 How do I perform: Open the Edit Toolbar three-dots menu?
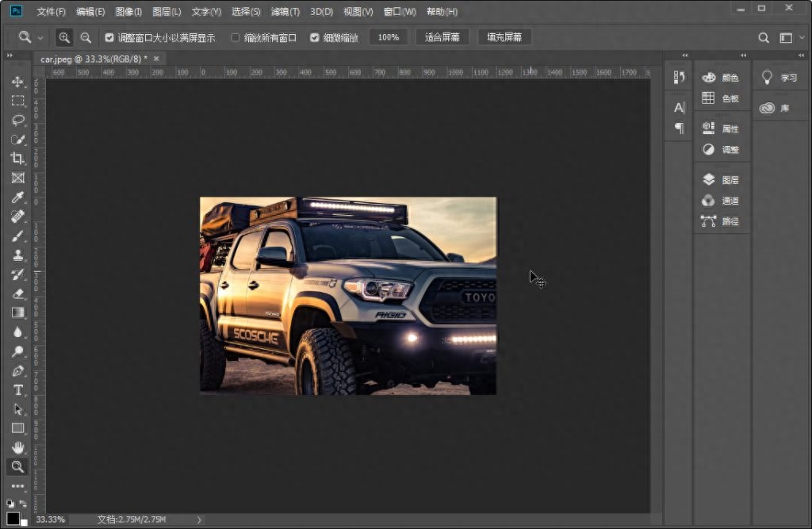17,486
